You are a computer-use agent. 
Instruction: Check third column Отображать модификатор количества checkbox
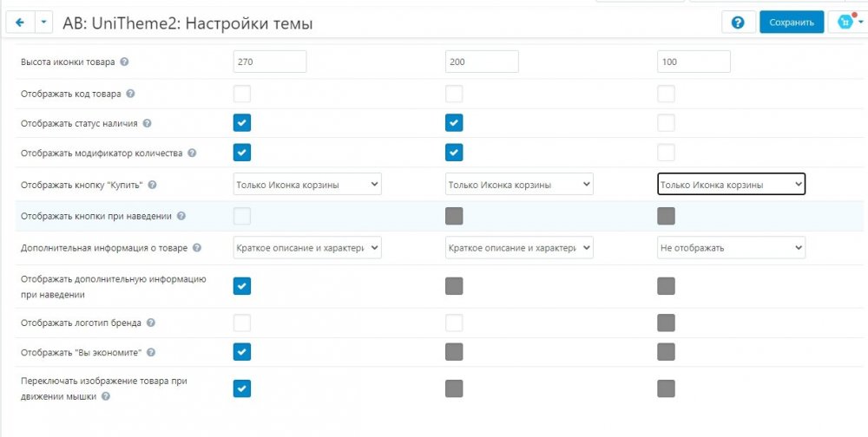[666, 153]
